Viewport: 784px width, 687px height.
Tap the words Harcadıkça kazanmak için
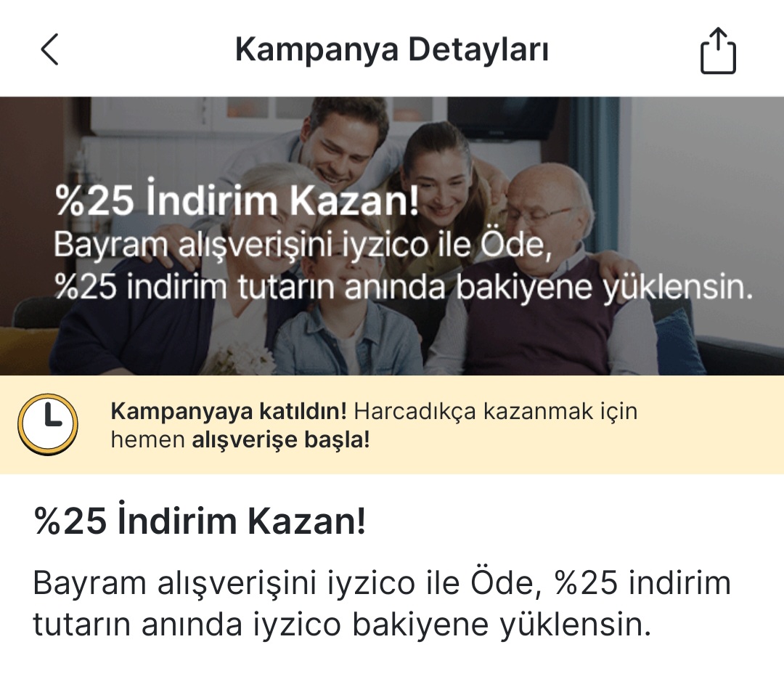[x=496, y=411]
